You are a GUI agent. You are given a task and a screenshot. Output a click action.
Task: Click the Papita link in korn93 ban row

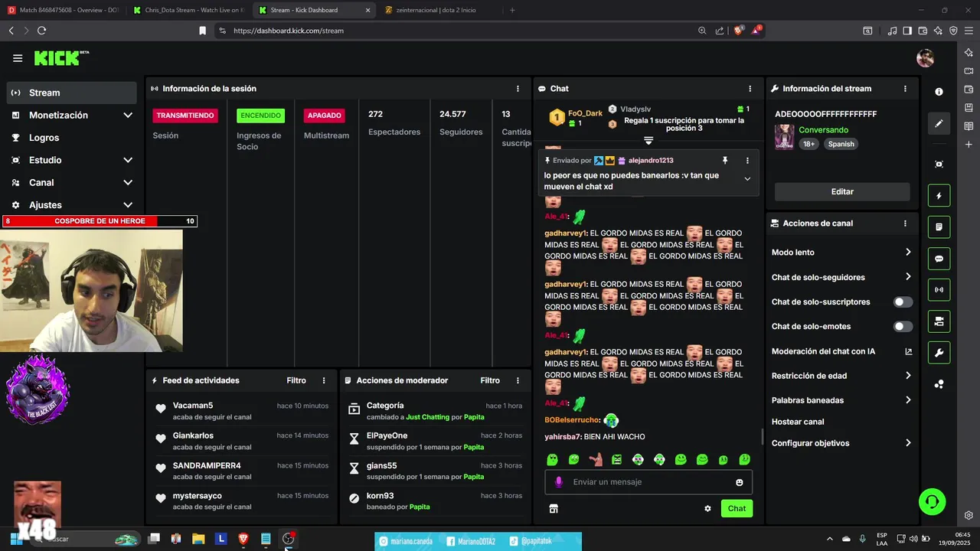pyautogui.click(x=420, y=507)
